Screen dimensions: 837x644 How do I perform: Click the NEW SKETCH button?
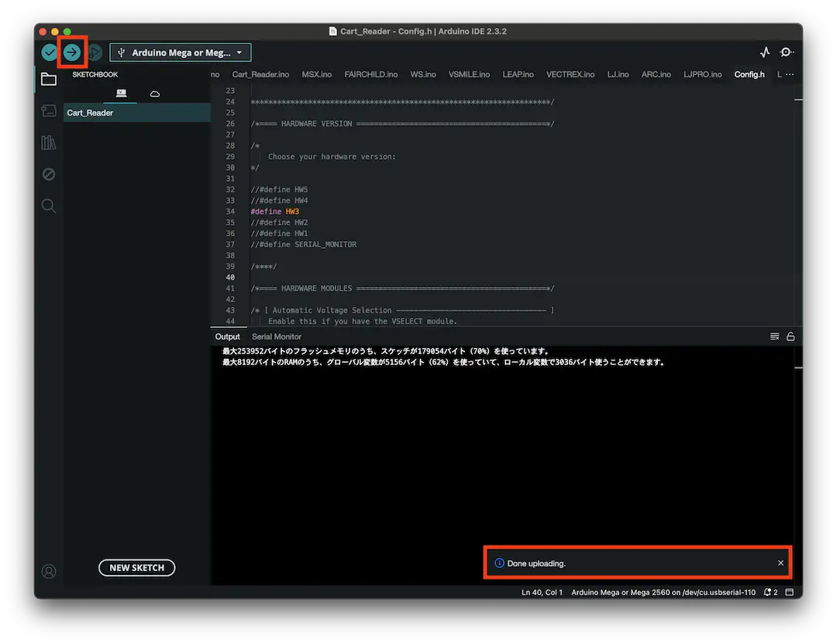[136, 567]
